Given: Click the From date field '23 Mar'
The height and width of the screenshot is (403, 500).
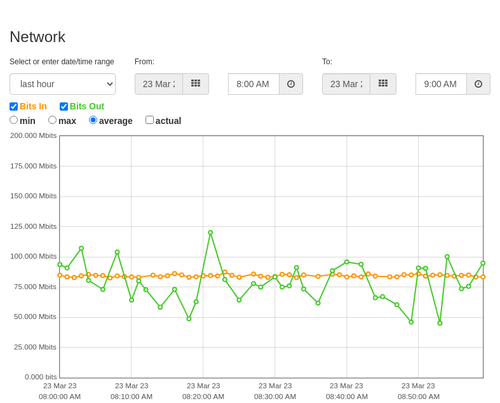Looking at the screenshot, I should [159, 84].
